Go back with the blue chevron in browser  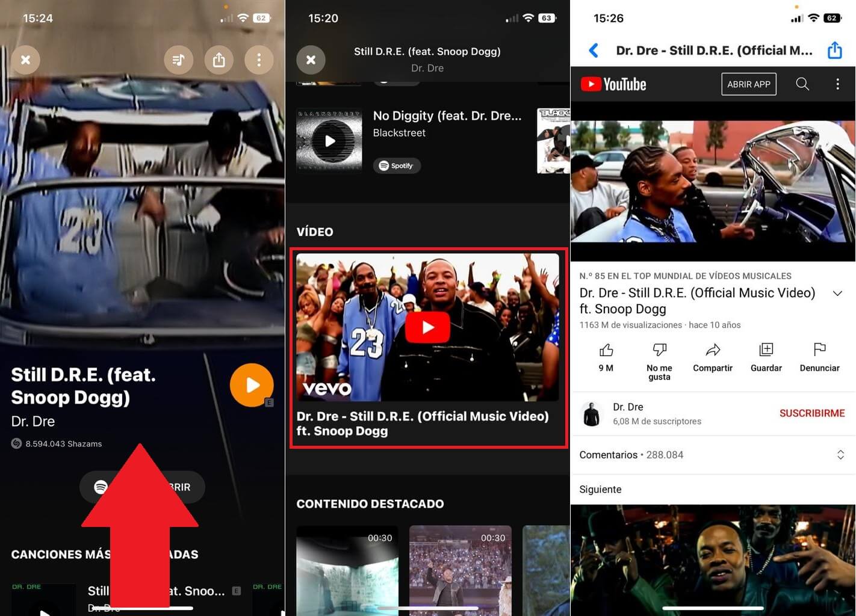(594, 51)
